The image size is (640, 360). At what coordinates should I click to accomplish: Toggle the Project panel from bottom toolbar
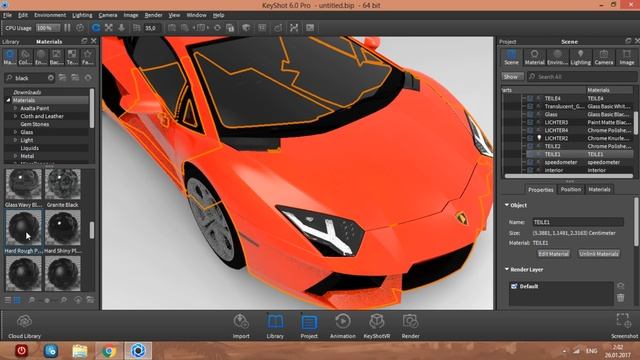click(x=309, y=327)
